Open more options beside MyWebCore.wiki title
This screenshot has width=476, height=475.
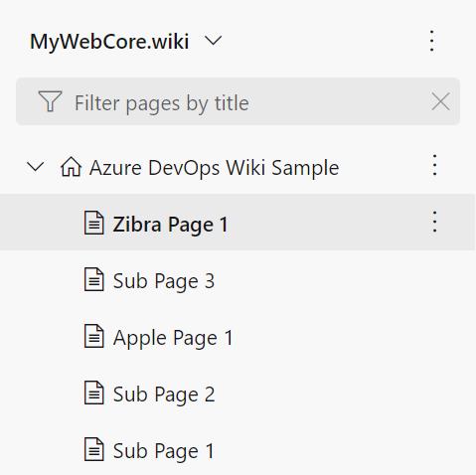coord(431,41)
